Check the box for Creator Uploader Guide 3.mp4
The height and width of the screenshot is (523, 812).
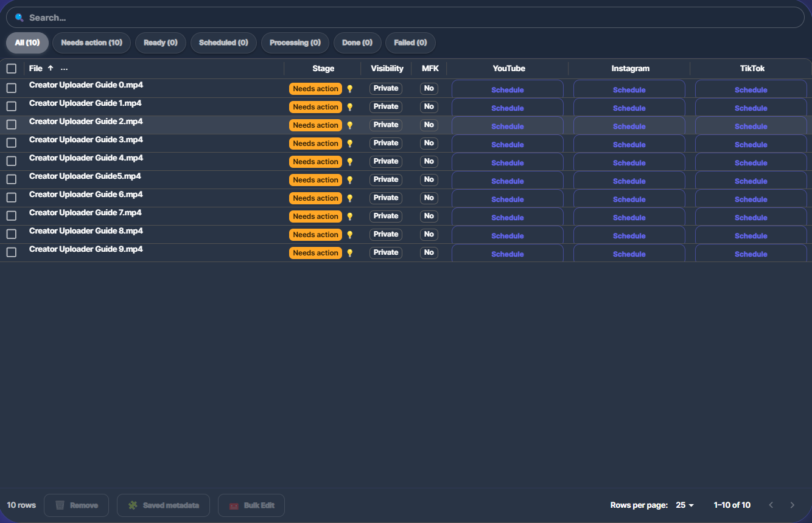coord(12,143)
